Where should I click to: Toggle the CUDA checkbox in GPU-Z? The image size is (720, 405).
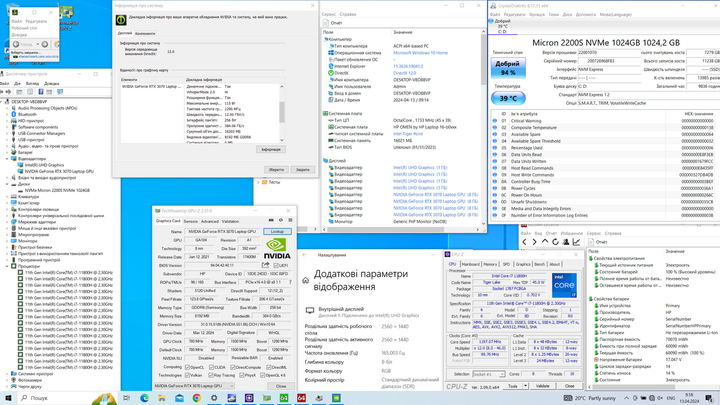tap(211, 367)
